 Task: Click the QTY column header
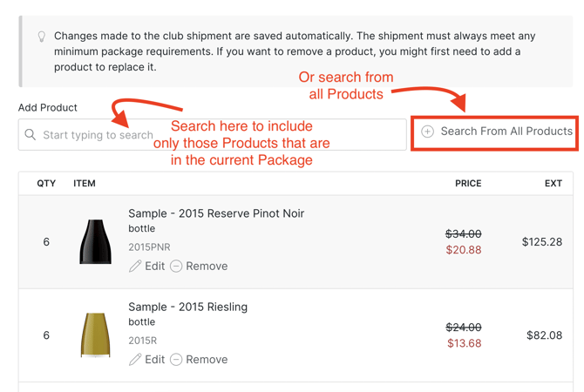(x=46, y=184)
